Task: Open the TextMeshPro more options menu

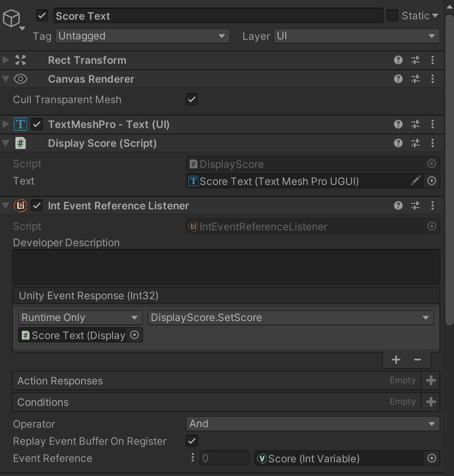Action: tap(433, 124)
